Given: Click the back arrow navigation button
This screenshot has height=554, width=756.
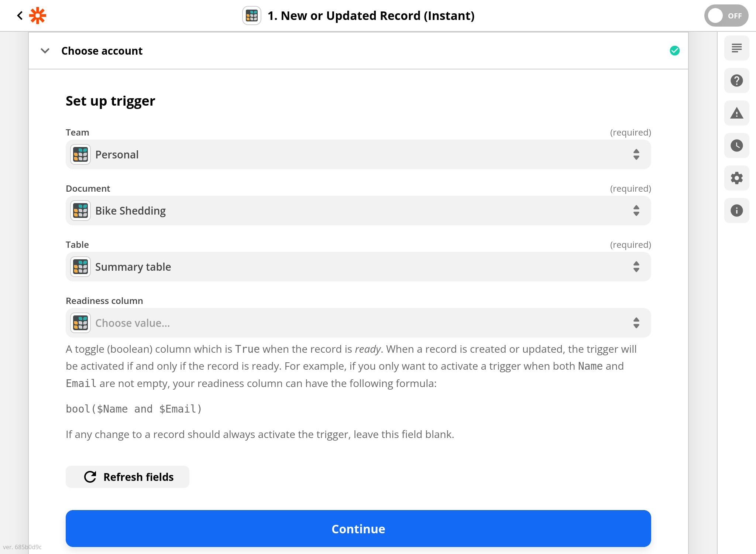Looking at the screenshot, I should pos(19,15).
